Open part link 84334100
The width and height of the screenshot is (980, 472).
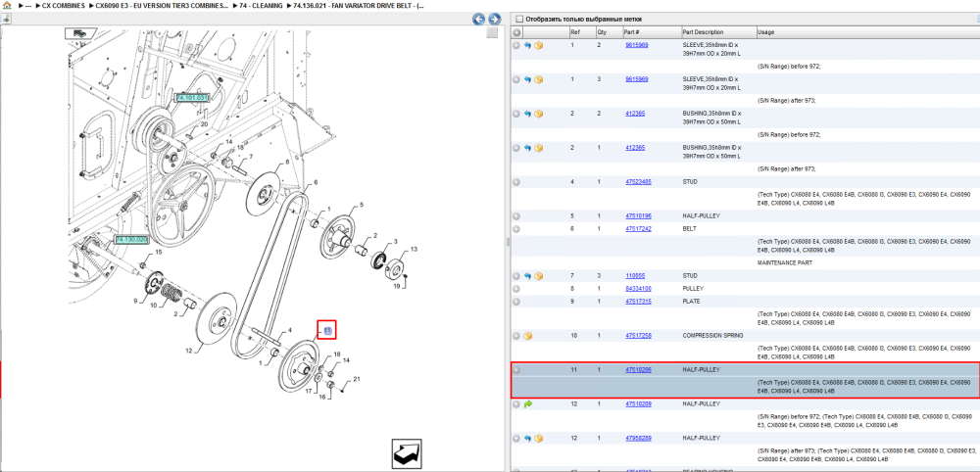tap(638, 289)
